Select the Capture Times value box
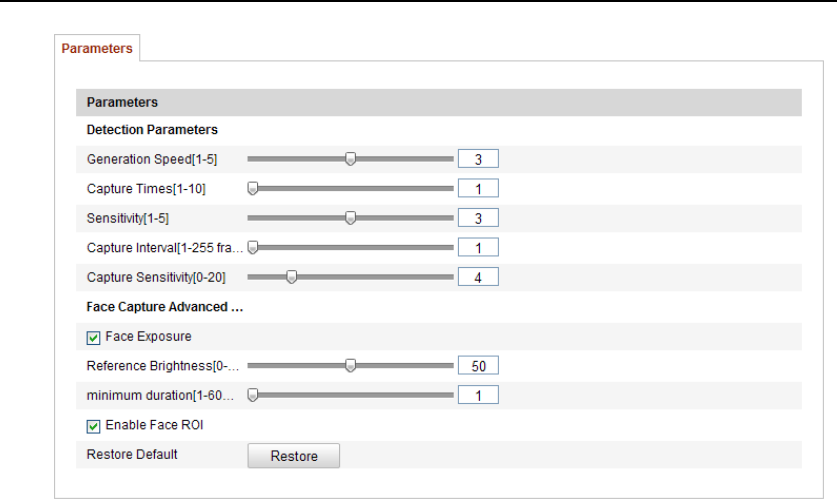837x500 pixels. coord(478,188)
